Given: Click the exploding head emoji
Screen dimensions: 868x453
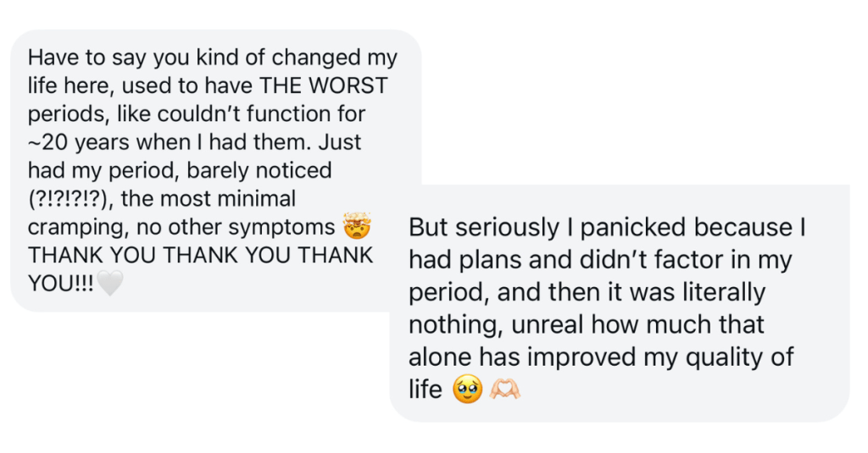Looking at the screenshot, I should tap(358, 227).
